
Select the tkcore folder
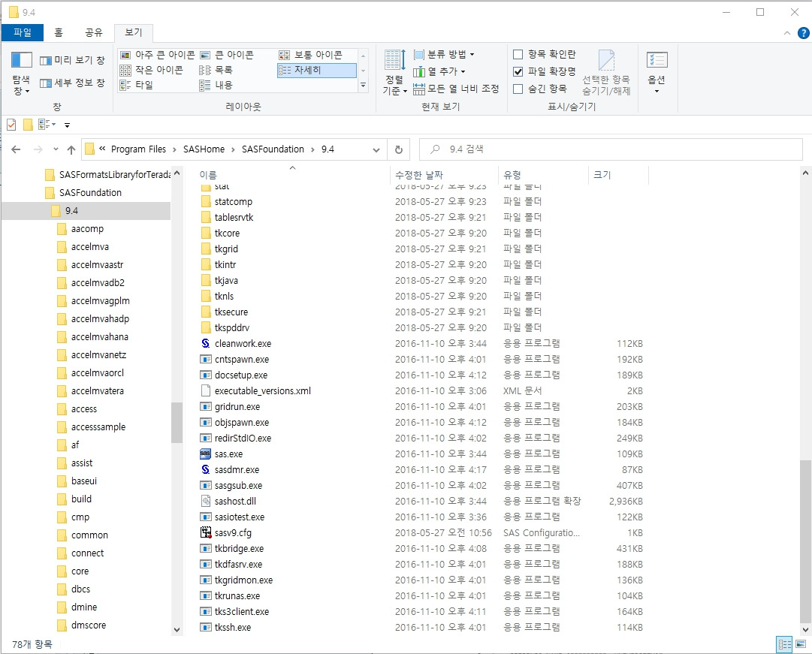coord(227,233)
